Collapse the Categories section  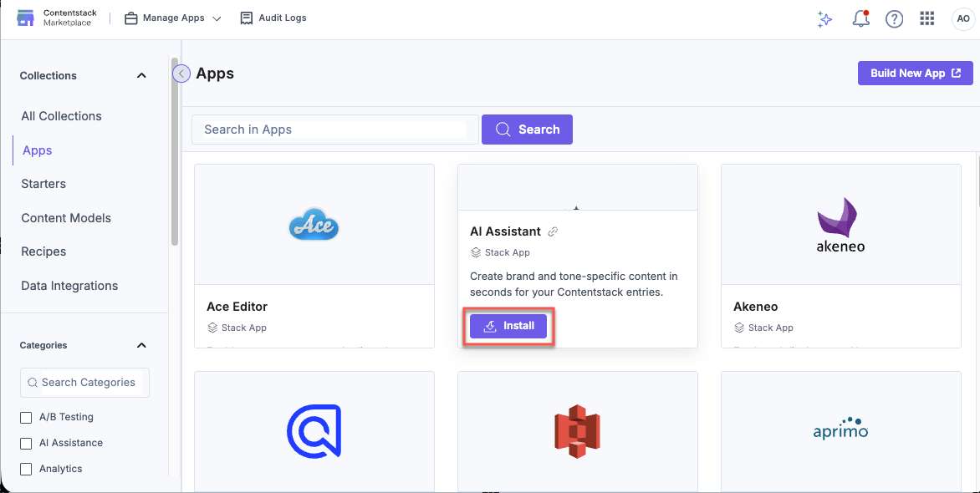pos(141,345)
